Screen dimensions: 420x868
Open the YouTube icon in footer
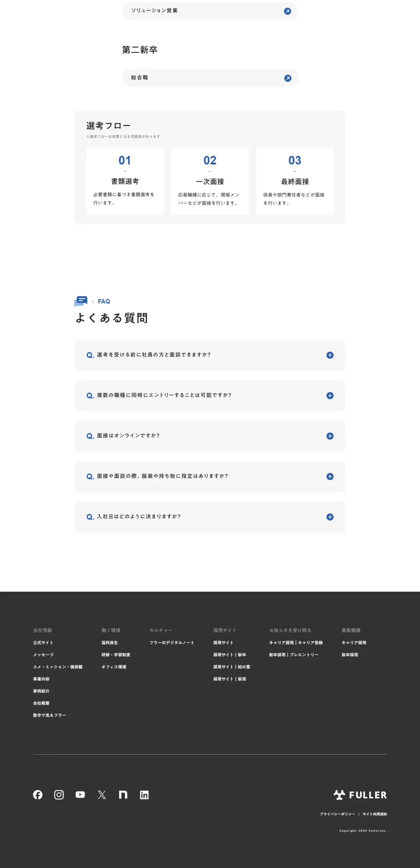pyautogui.click(x=80, y=795)
